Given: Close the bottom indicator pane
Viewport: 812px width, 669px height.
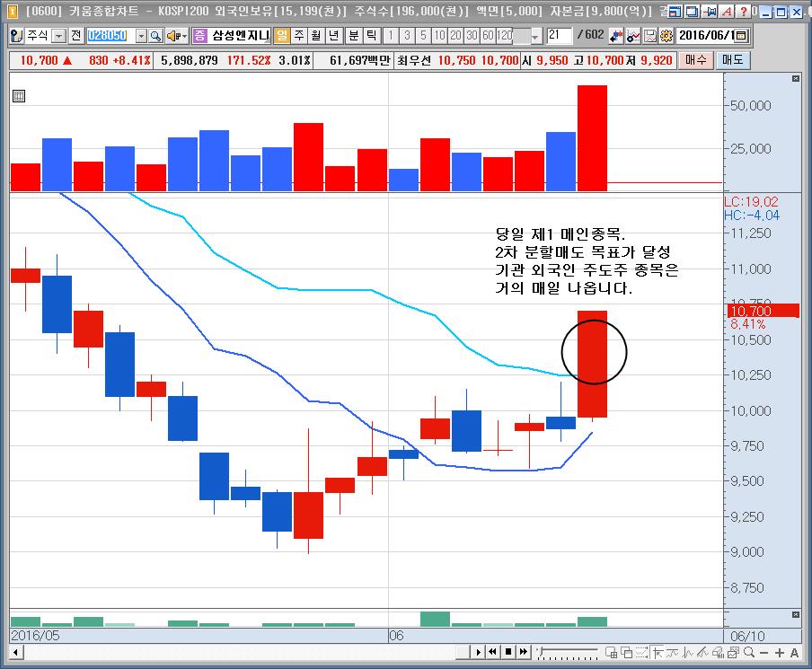Looking at the screenshot, I should [x=796, y=614].
